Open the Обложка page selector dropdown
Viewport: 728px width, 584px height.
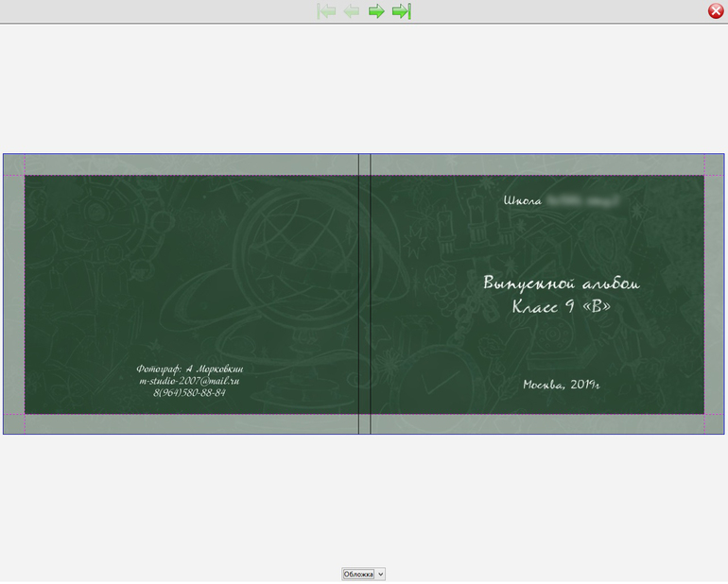pyautogui.click(x=364, y=574)
